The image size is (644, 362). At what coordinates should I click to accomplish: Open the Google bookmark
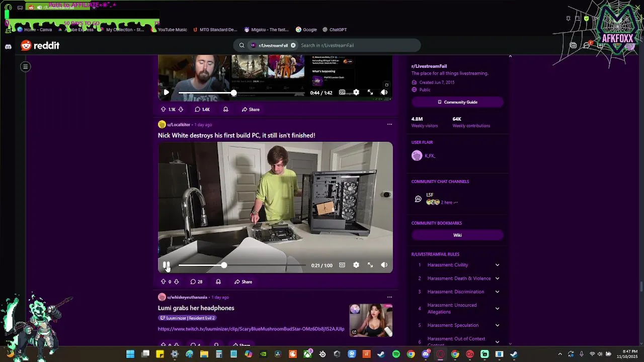tap(306, 30)
